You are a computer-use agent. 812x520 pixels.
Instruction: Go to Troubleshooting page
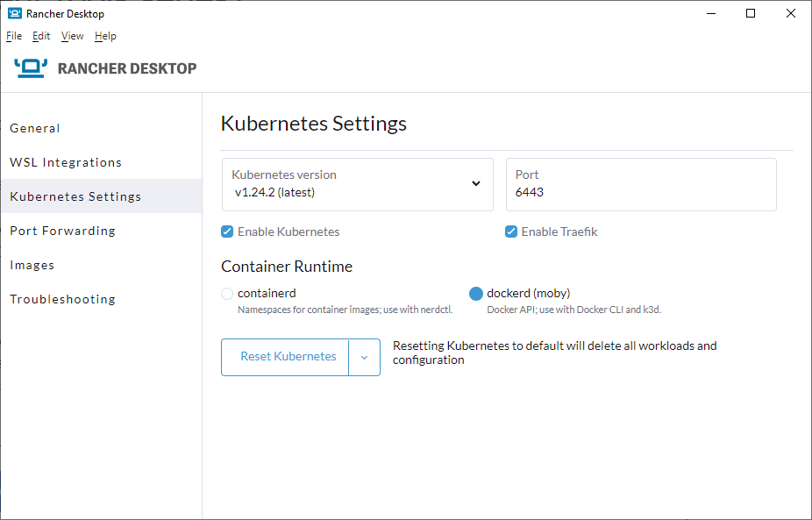(x=102, y=299)
